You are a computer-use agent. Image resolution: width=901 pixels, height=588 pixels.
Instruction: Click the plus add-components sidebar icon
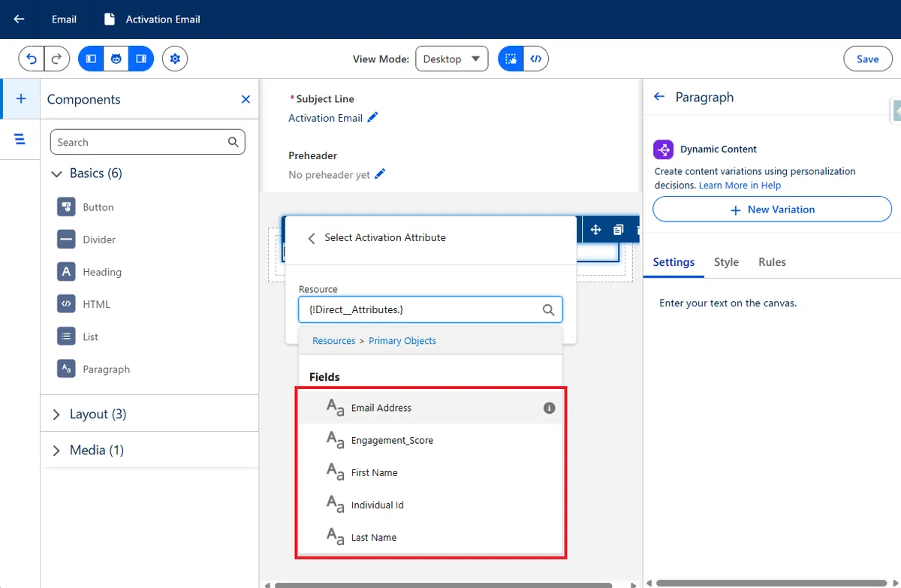click(20, 98)
